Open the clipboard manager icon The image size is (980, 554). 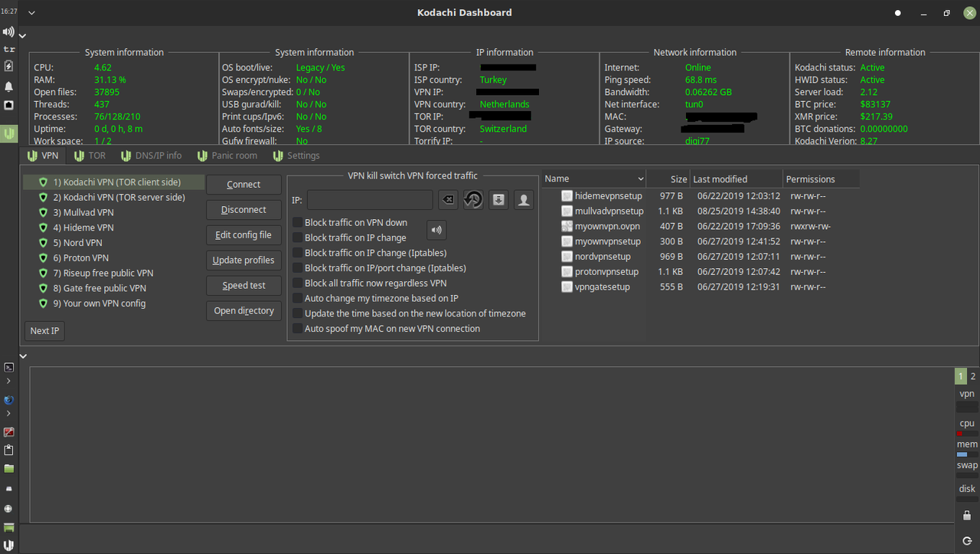tap(8, 450)
